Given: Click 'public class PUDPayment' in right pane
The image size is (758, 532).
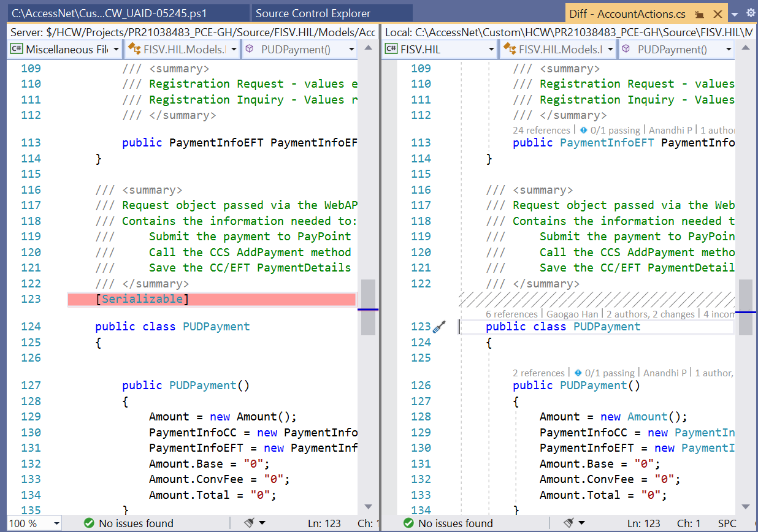Looking at the screenshot, I should [563, 327].
